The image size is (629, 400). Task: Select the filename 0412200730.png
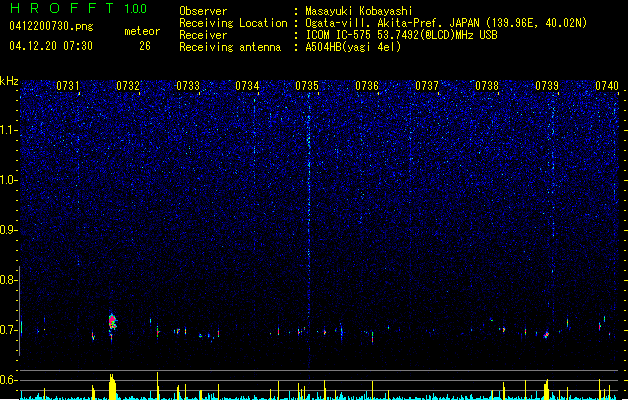tap(51, 26)
